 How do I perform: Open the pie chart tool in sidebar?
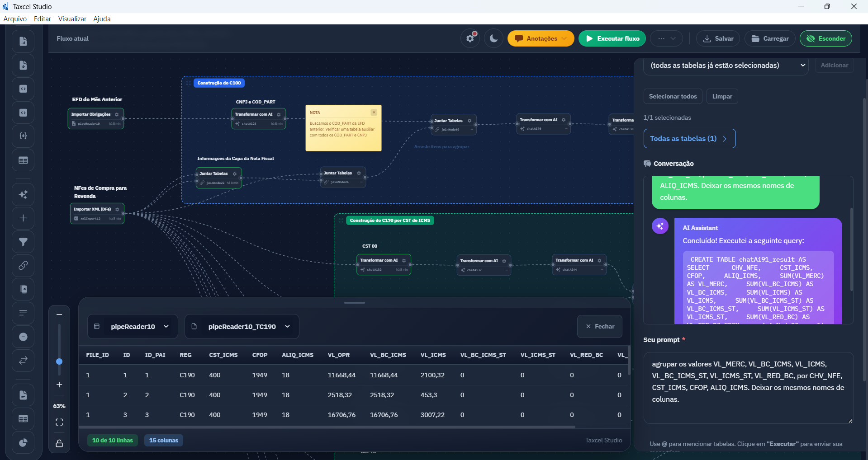coord(23,443)
